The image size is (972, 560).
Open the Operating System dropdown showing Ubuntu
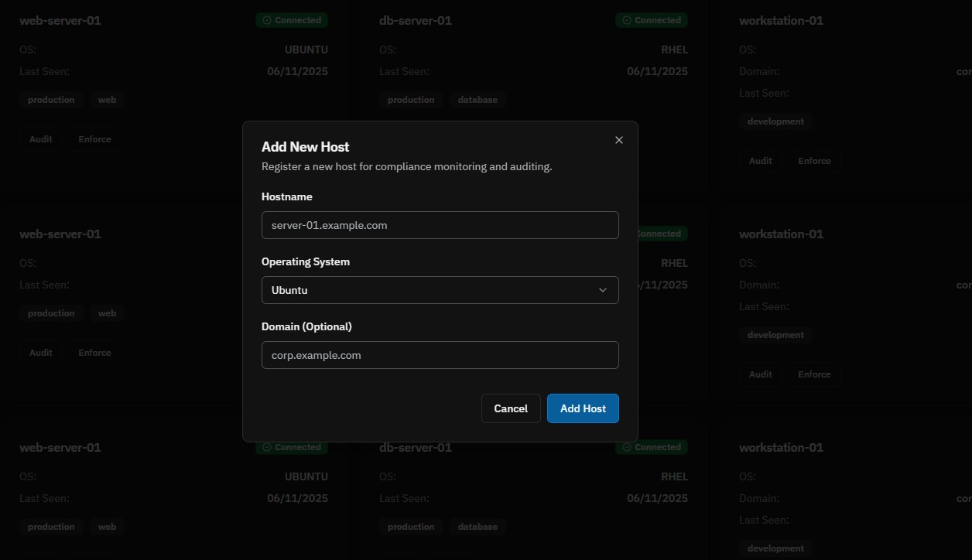click(x=440, y=290)
